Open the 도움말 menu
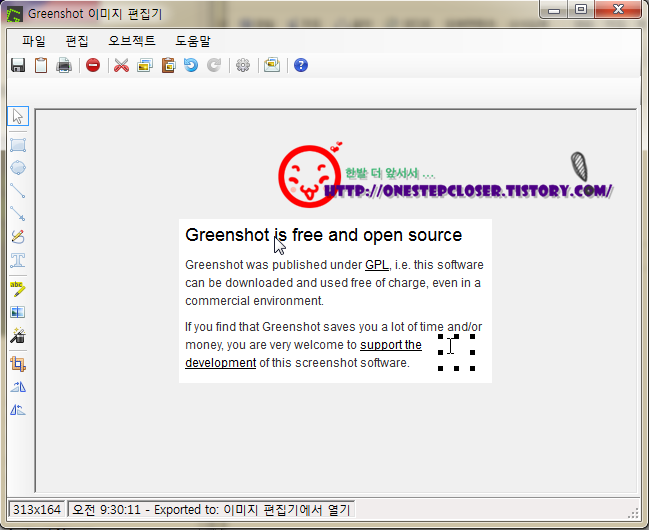Image resolution: width=649 pixels, height=530 pixels. (193, 41)
